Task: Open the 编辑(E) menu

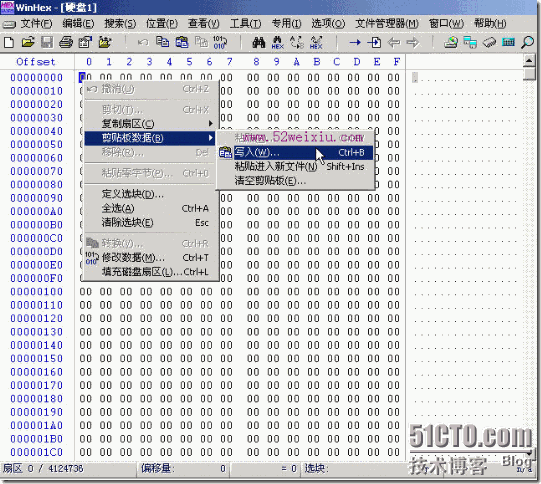Action: point(78,23)
